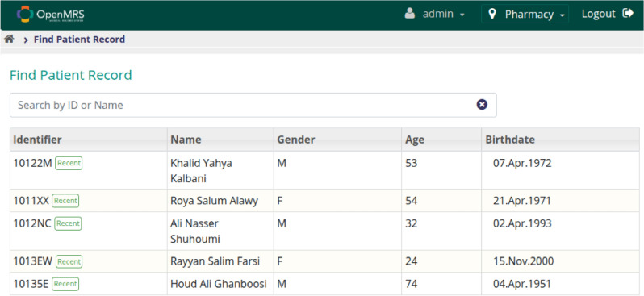644x296 pixels.
Task: Select patient Khalid Yahya Kalbani row
Action: [324, 170]
